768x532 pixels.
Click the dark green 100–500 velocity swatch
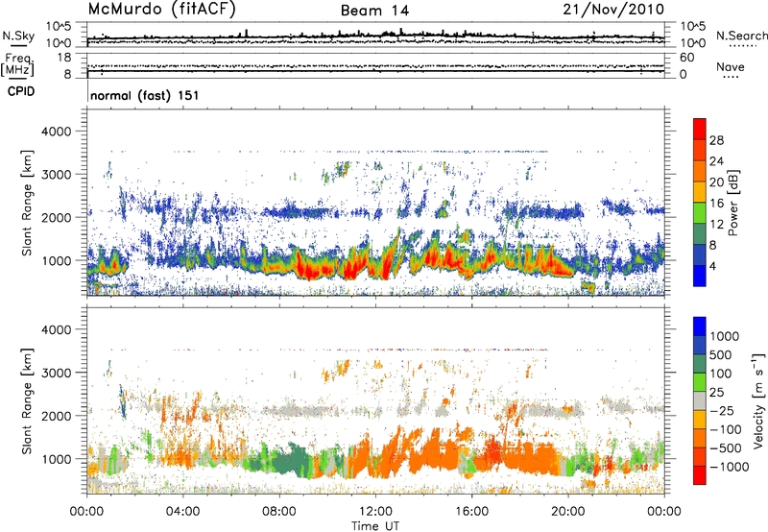700,364
